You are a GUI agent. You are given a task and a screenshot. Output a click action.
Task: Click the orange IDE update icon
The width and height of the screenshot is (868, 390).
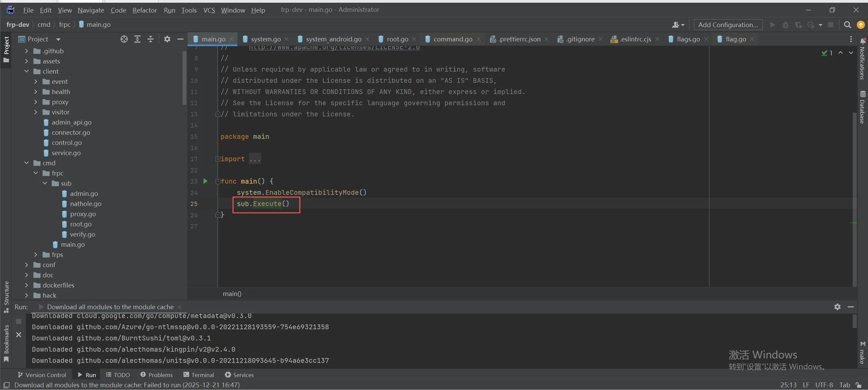pos(861,25)
